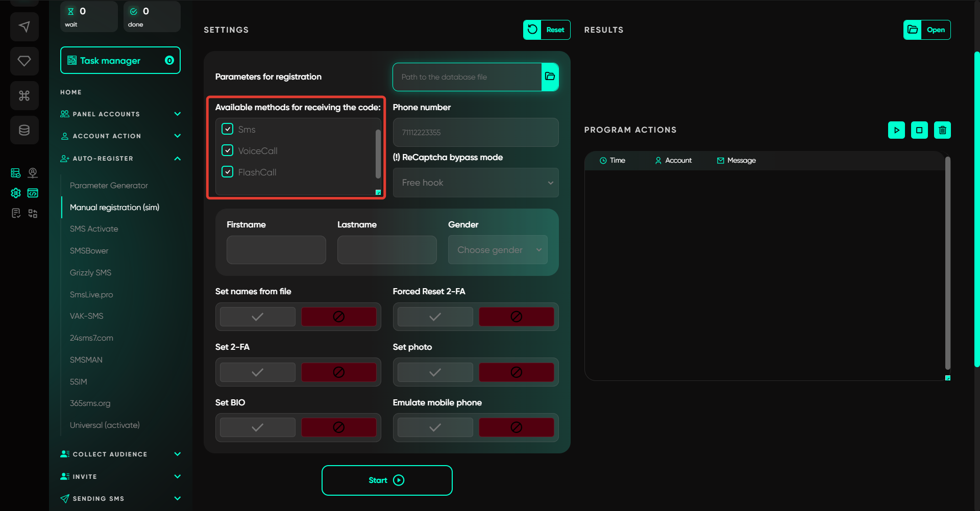Image resolution: width=980 pixels, height=511 pixels.
Task: Enable Set photo with the checkmark toggle
Action: (x=435, y=372)
